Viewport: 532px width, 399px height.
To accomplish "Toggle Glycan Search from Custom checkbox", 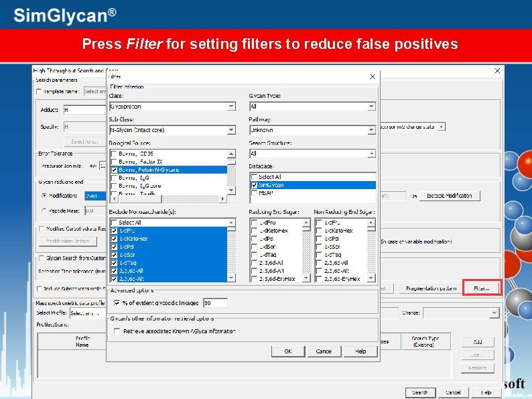I will click(42, 258).
